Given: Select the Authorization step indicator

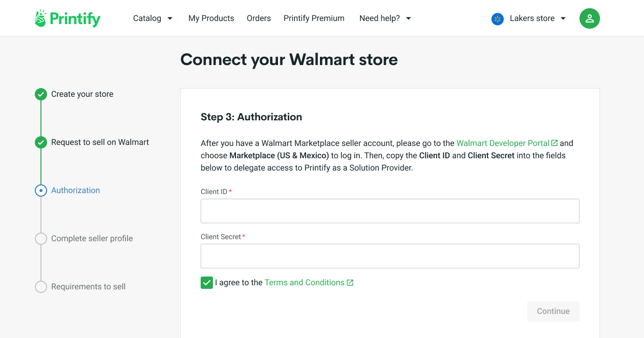Looking at the screenshot, I should point(41,191).
